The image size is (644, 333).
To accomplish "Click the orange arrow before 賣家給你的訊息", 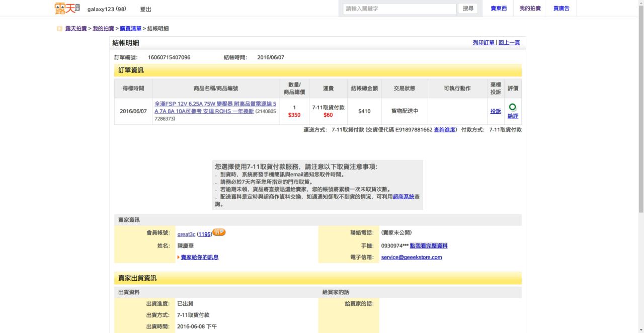I will click(x=179, y=258).
